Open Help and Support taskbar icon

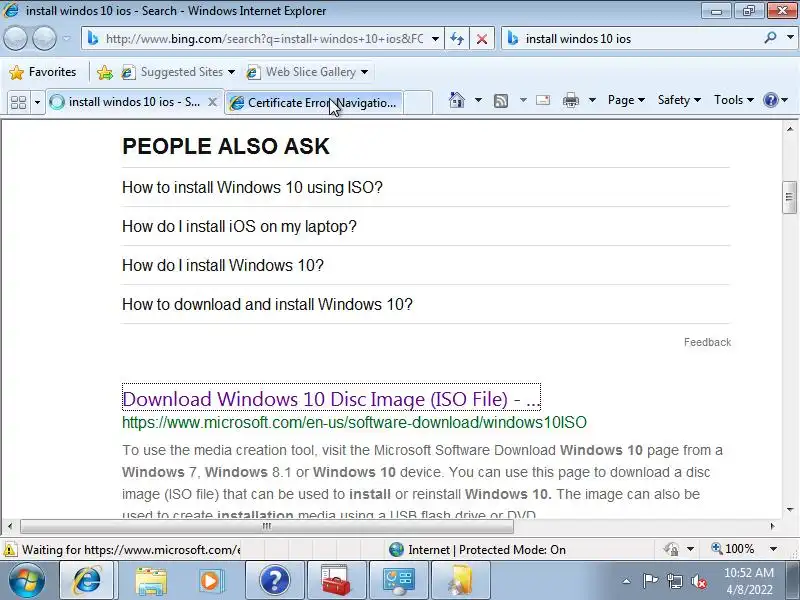point(274,581)
